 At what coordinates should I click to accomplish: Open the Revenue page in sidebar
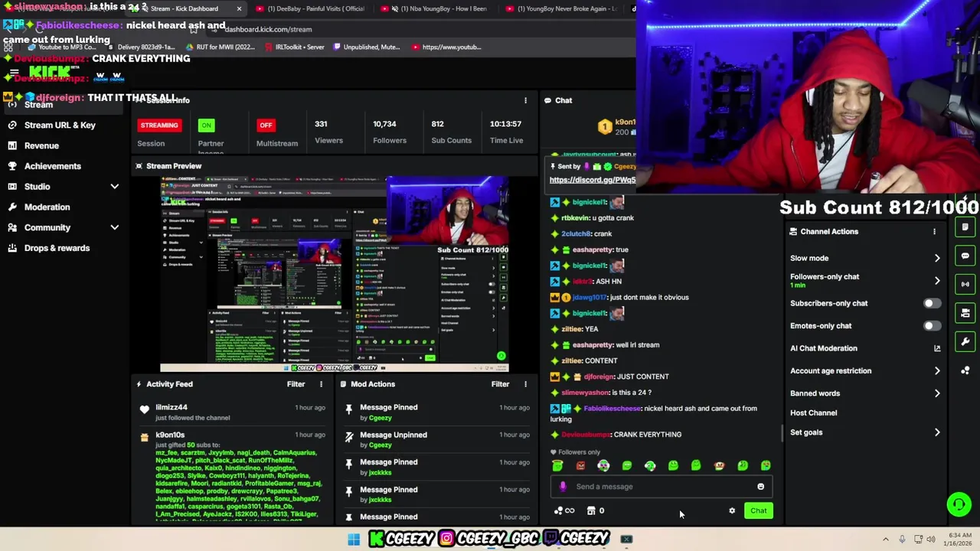click(x=41, y=145)
